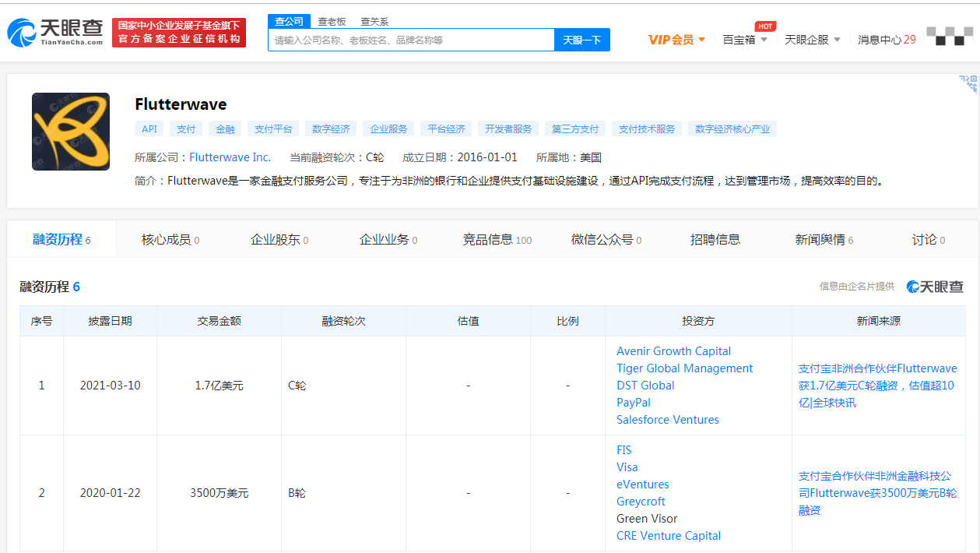Screen dimensions: 980x553
Task: Switch to the 新闻舆情 tab
Action: 824,240
